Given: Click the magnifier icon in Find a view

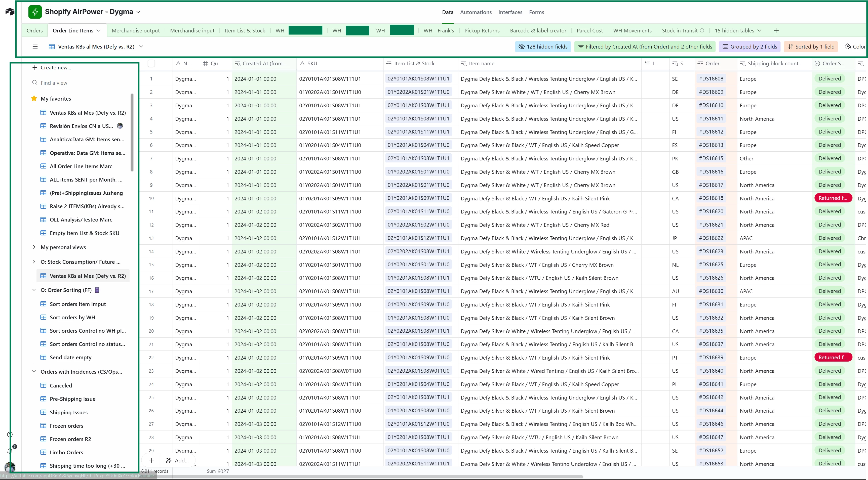Looking at the screenshot, I should click(x=35, y=82).
